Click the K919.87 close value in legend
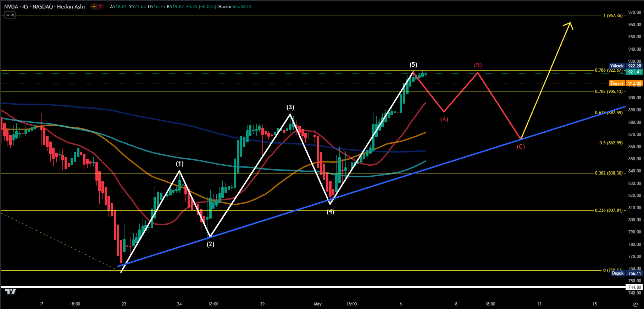 [x=175, y=6]
